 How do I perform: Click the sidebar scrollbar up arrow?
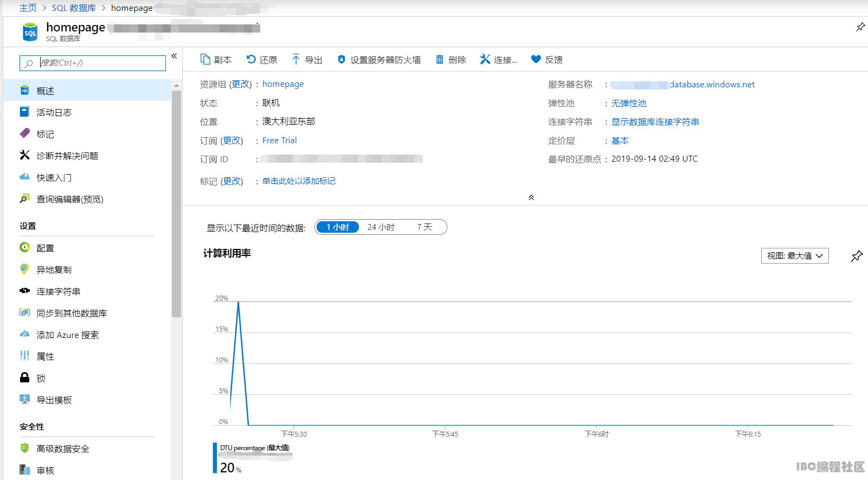point(176,85)
